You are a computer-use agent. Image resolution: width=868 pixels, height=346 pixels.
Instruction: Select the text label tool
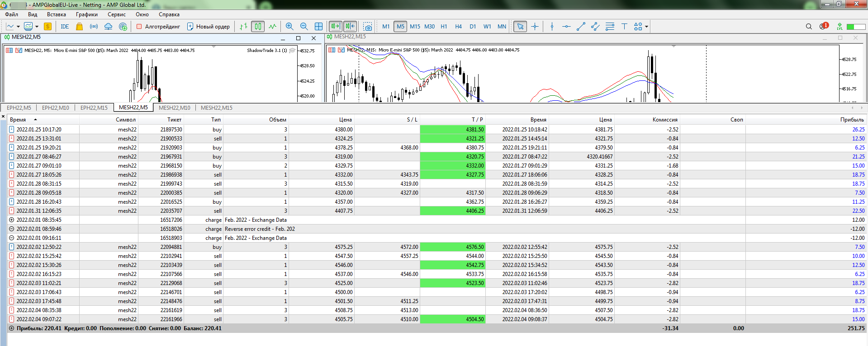point(624,27)
